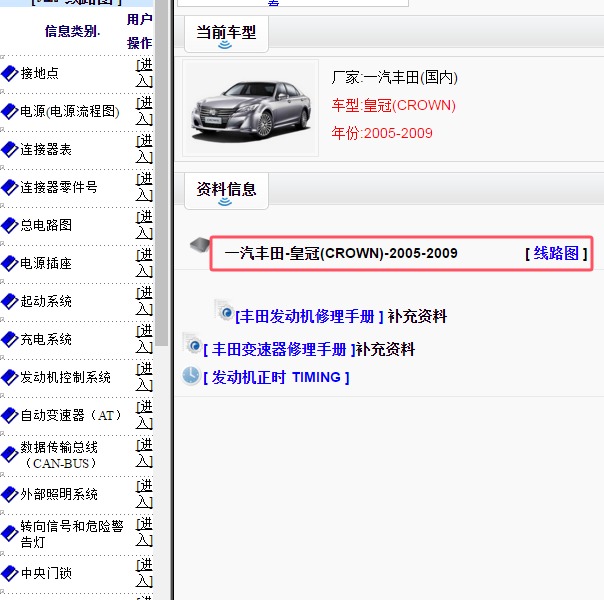604x600 pixels.
Task: Open the [进入] link for 连接器零件号
Action: (x=144, y=187)
